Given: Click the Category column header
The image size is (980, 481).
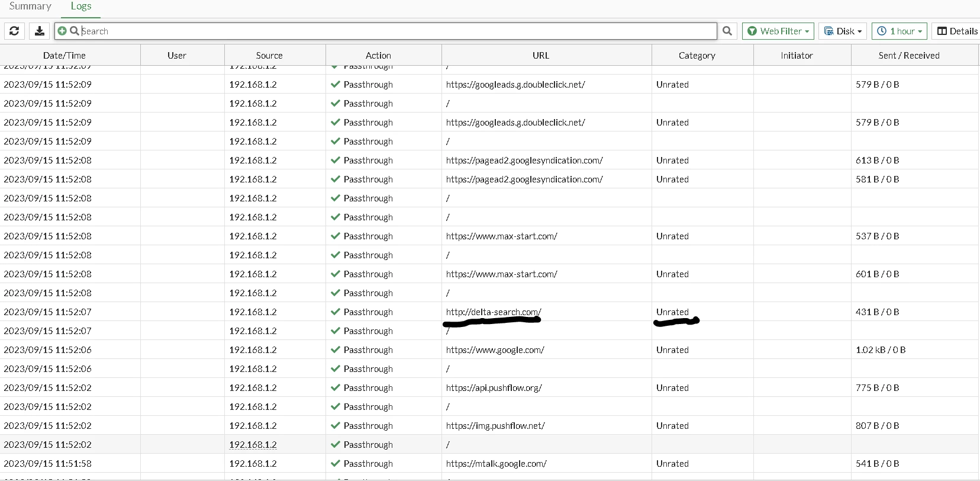Looking at the screenshot, I should pyautogui.click(x=697, y=55).
